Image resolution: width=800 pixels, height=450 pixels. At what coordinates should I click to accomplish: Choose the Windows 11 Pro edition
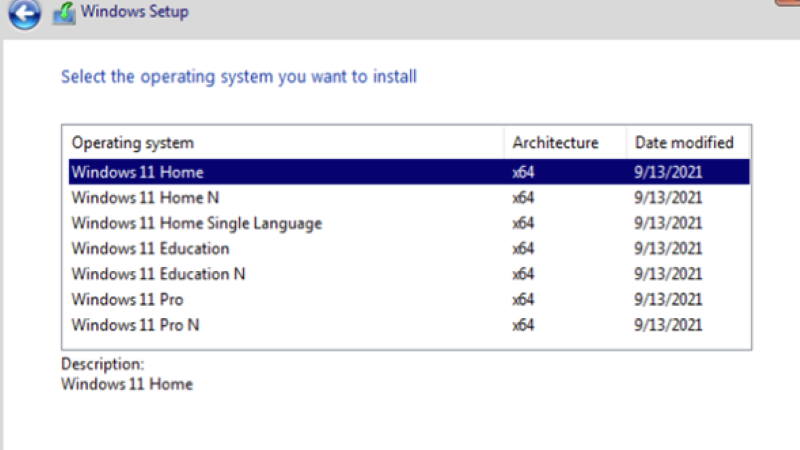(x=409, y=299)
